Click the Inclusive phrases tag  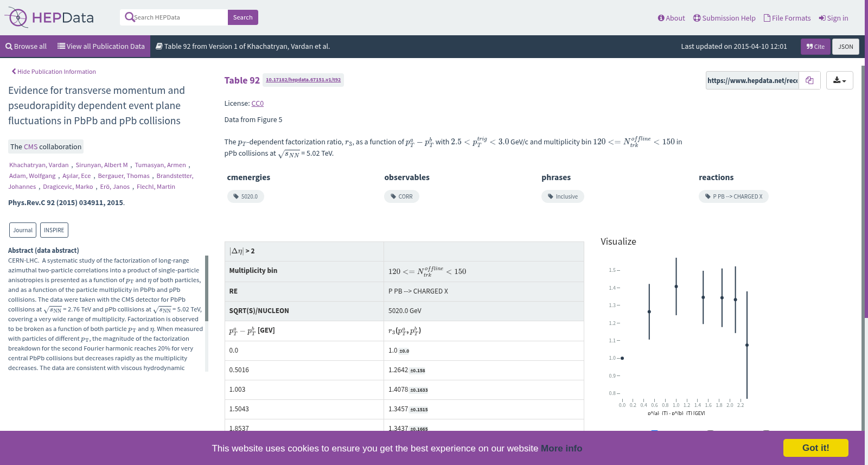pos(563,196)
